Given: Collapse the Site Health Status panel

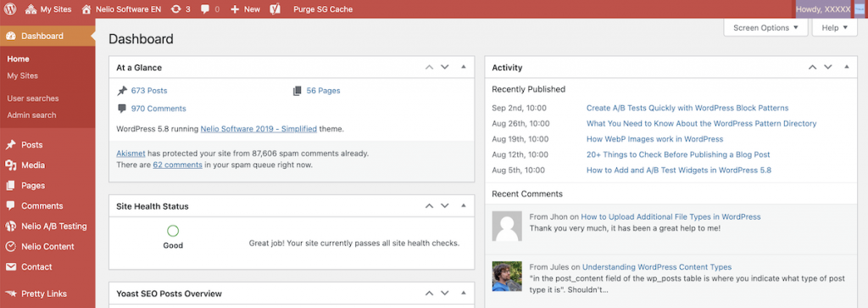Looking at the screenshot, I should [464, 205].
